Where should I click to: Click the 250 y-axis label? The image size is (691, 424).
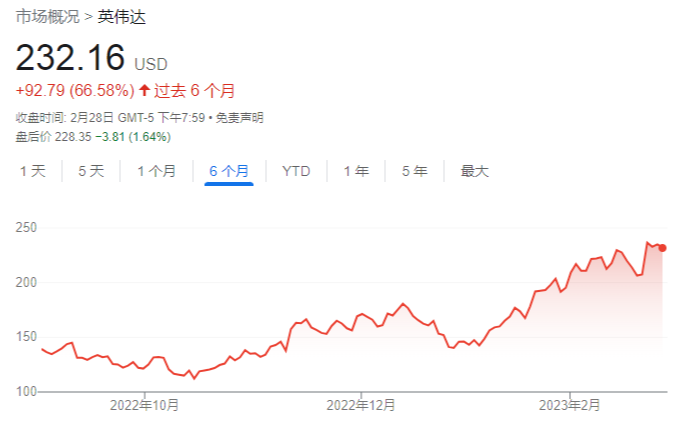click(x=26, y=228)
